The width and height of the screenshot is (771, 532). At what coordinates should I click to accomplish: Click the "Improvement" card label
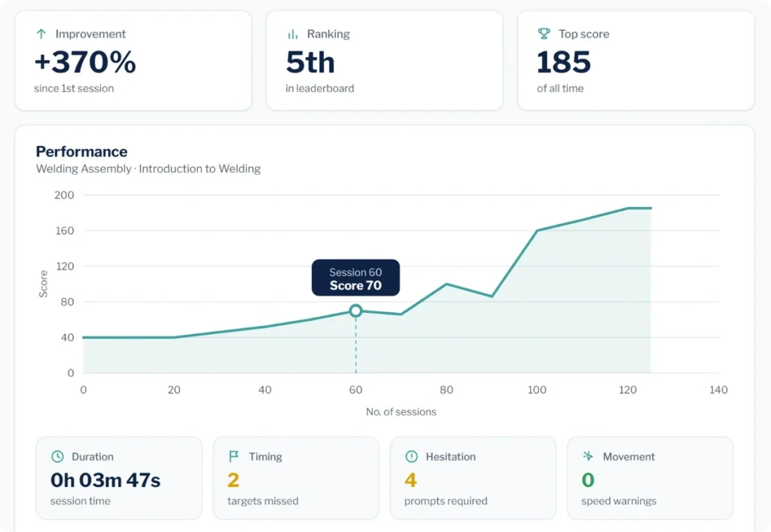(x=90, y=34)
